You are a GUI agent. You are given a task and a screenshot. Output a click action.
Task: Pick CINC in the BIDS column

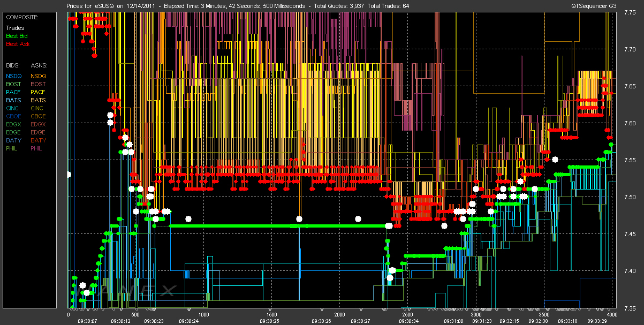click(x=13, y=108)
